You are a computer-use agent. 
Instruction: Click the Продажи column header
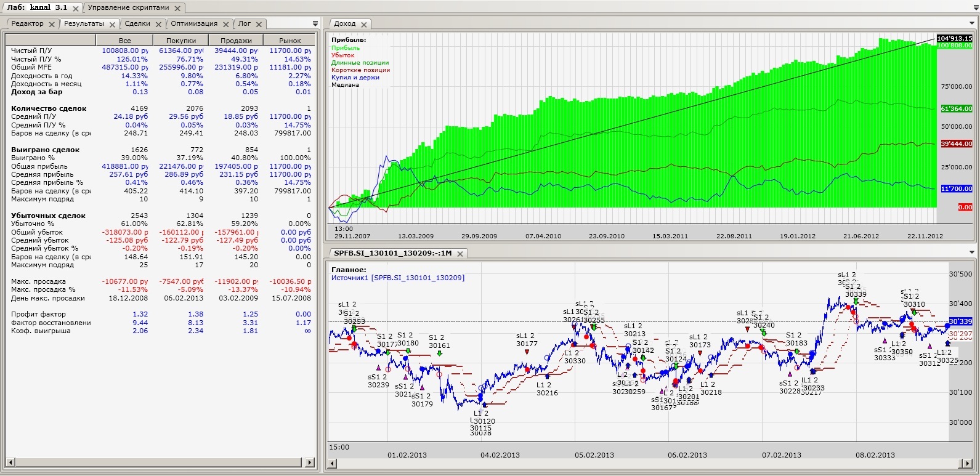[x=236, y=41]
